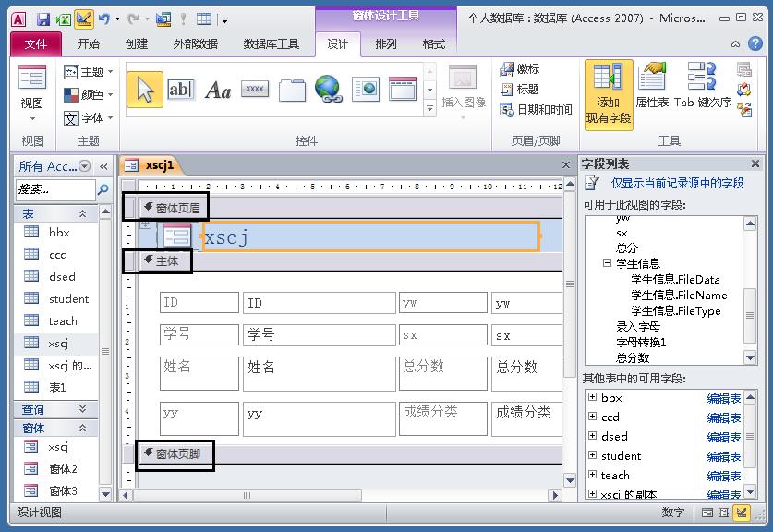773x532 pixels.
Task: Click the navigation pane search box
Action: click(x=55, y=189)
